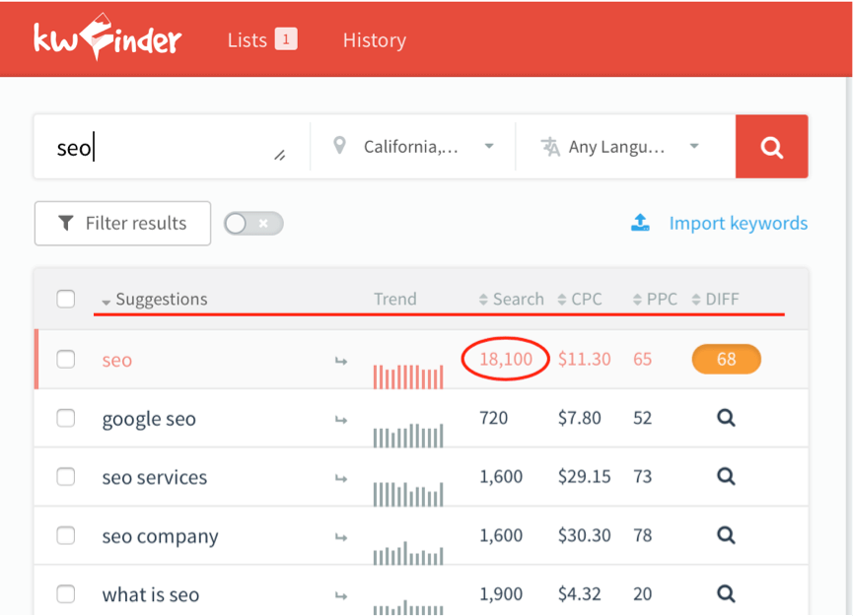Click the 720 search volume value
Image resolution: width=853 pixels, height=616 pixels.
(493, 418)
